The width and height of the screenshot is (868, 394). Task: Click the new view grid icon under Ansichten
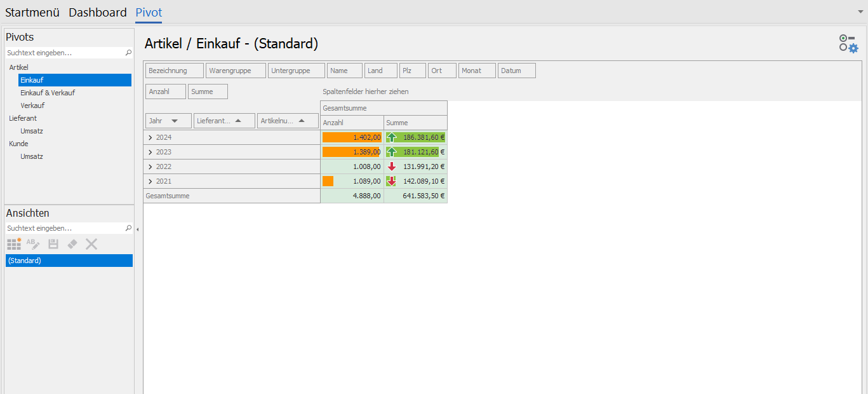pyautogui.click(x=14, y=244)
